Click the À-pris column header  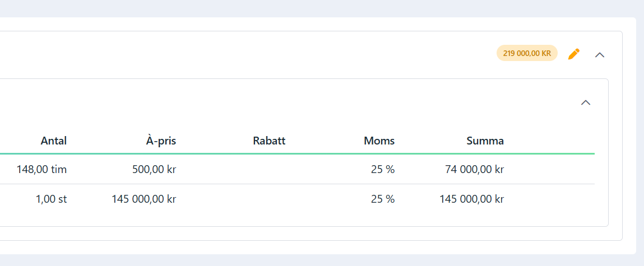tap(161, 141)
